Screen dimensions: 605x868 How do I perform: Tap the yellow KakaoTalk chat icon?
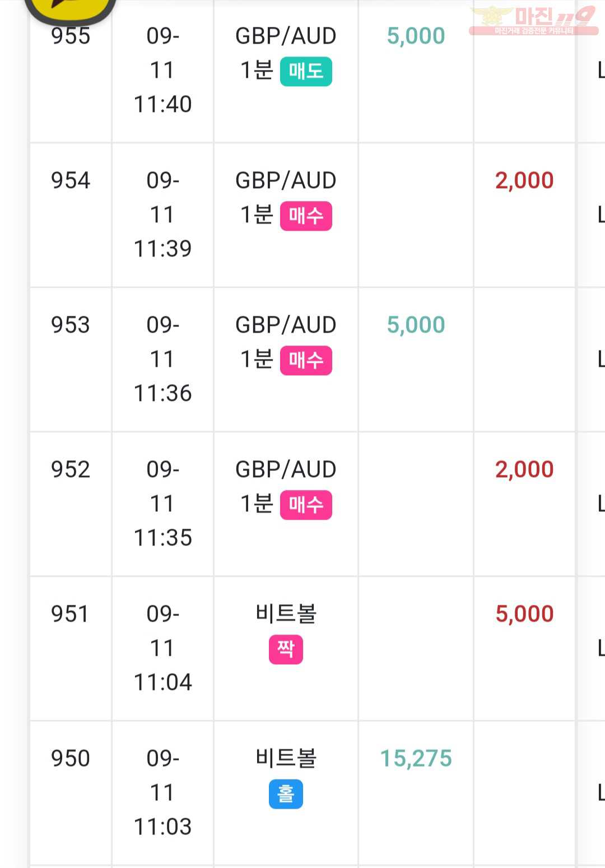click(71, 9)
